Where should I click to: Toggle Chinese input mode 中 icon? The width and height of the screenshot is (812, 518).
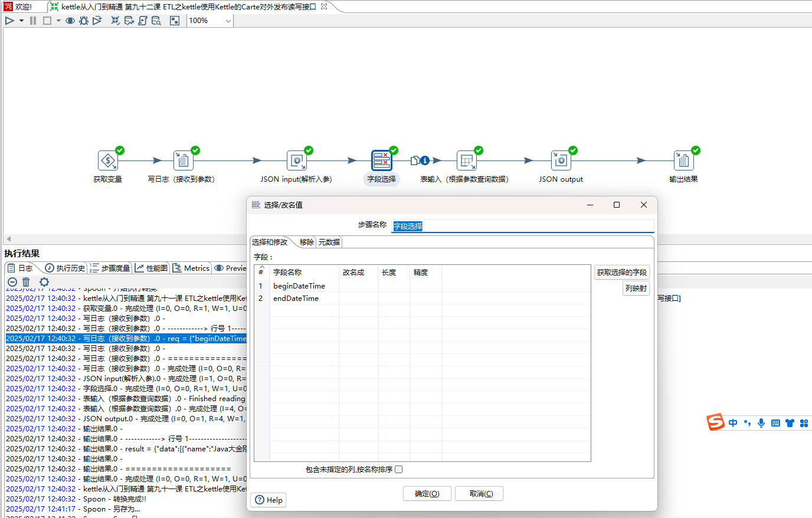pyautogui.click(x=733, y=423)
